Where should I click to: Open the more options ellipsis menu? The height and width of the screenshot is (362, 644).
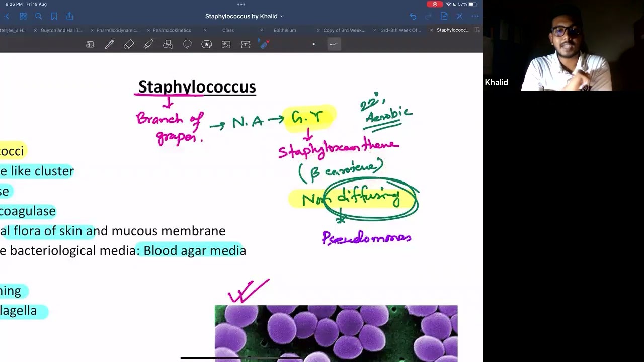474,16
